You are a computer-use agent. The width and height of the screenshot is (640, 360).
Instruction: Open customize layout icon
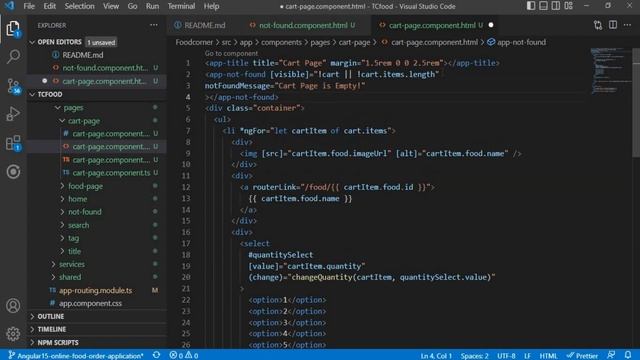[x=569, y=6]
